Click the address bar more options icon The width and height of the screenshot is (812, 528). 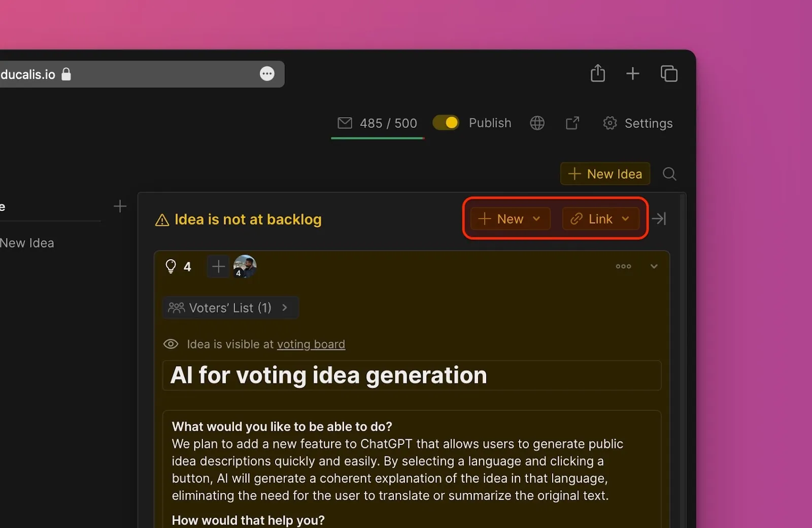point(267,74)
